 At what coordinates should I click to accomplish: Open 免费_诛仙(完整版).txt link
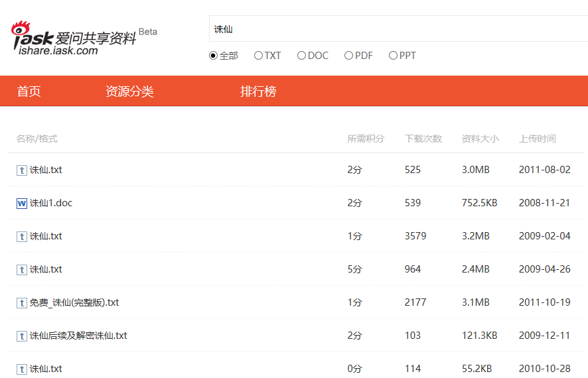pyautogui.click(x=74, y=302)
